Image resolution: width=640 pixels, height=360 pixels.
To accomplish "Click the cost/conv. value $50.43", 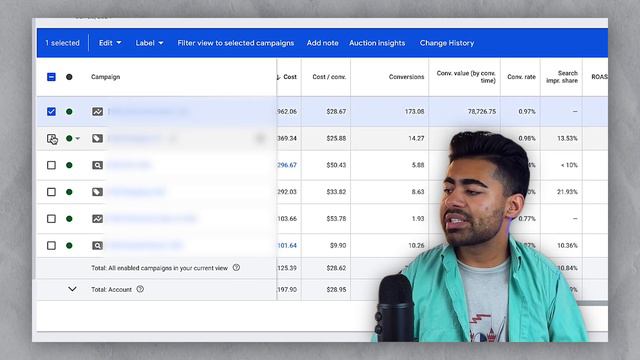I will click(x=336, y=165).
